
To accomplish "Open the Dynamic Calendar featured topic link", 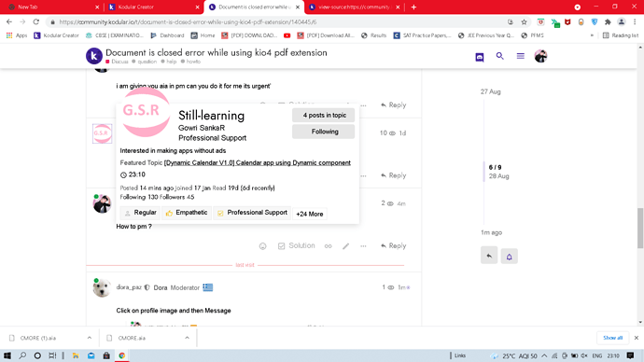I will point(257,162).
